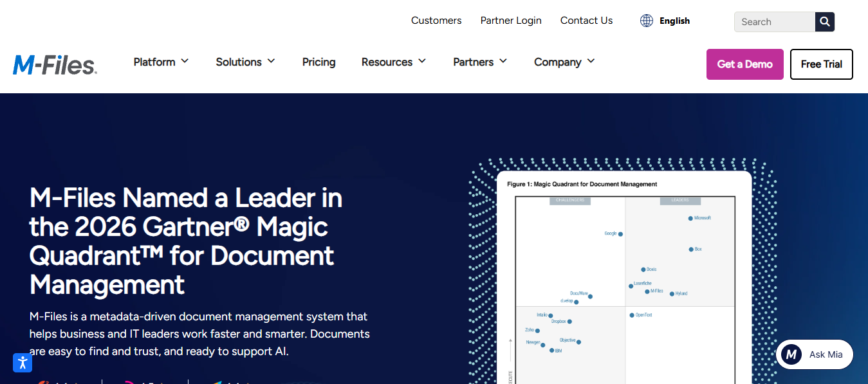
Task: Open the Customers link
Action: (436, 21)
